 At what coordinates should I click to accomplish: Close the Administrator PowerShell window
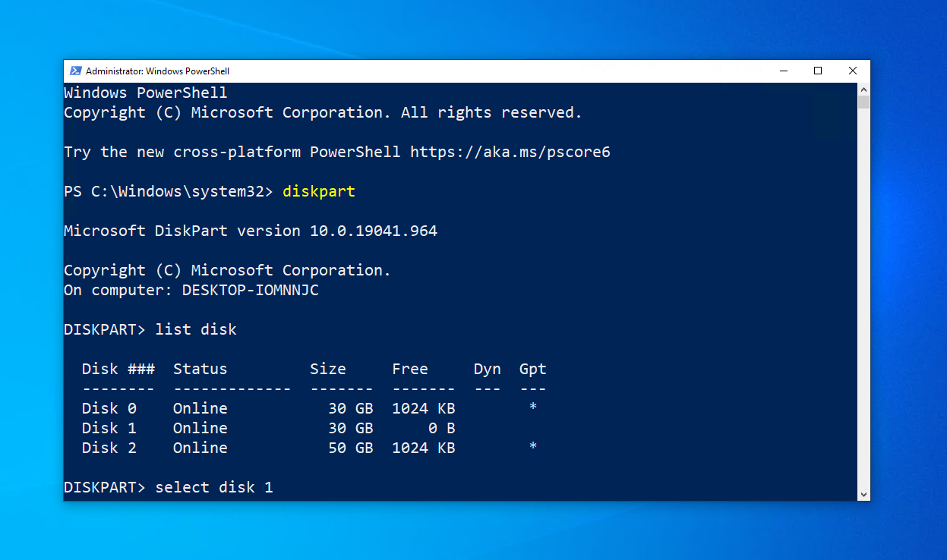pyautogui.click(x=852, y=71)
